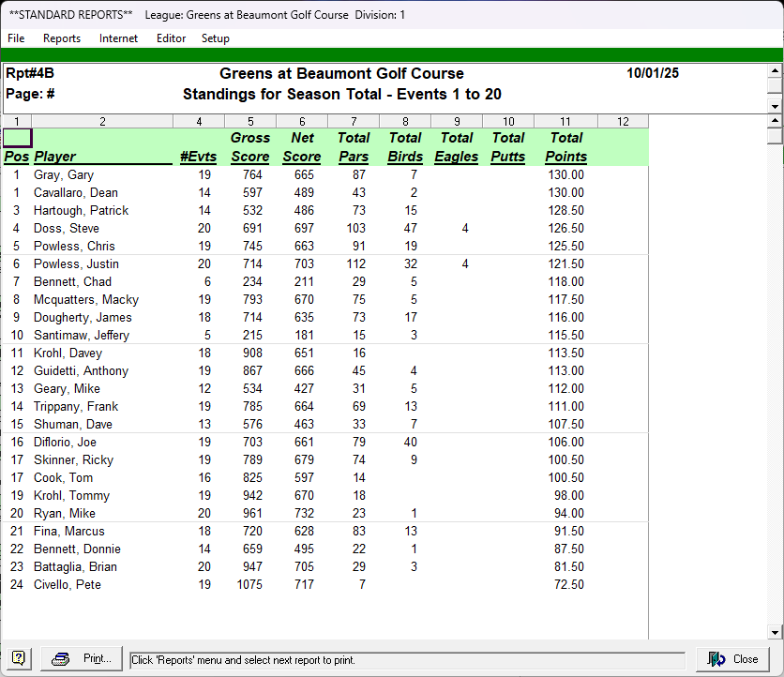Image resolution: width=784 pixels, height=677 pixels.
Task: Click the player name Gray, Gary
Action: tap(64, 175)
